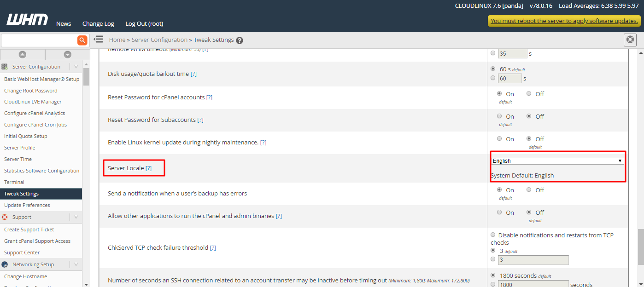This screenshot has height=287, width=644.
Task: Click the reboot server software updates banner
Action: coord(563,21)
